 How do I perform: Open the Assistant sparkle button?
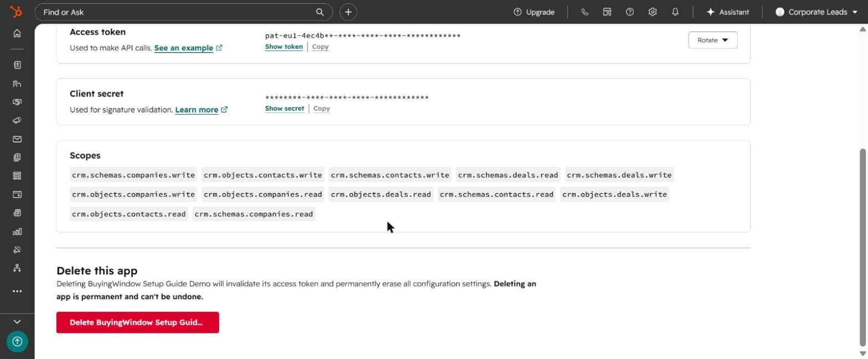point(728,12)
